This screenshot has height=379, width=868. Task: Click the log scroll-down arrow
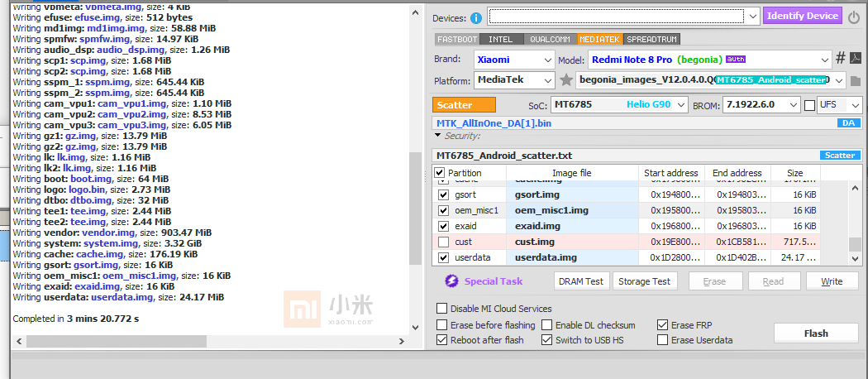(x=415, y=328)
